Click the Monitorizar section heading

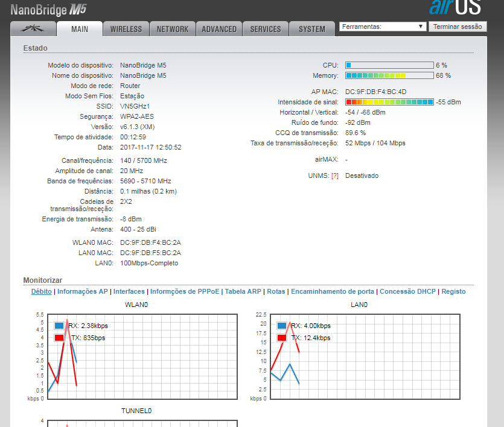[43, 280]
